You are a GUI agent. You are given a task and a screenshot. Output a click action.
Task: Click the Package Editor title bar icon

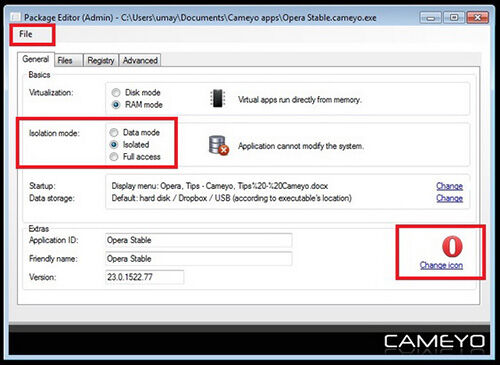15,17
